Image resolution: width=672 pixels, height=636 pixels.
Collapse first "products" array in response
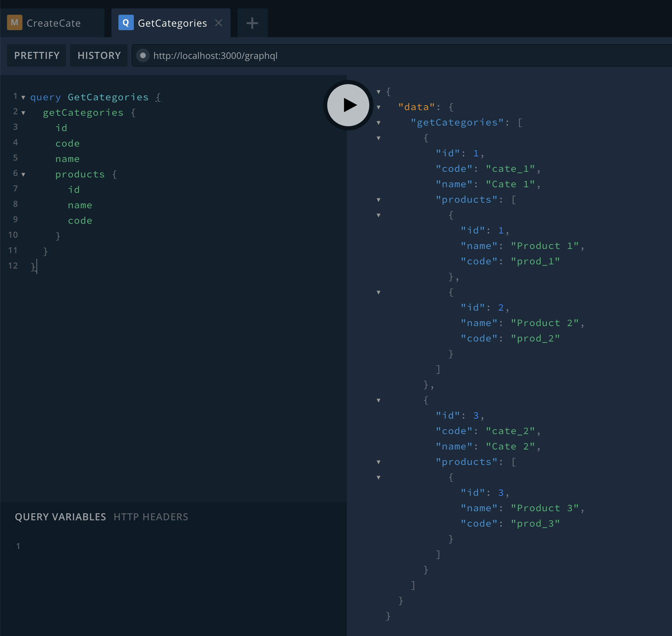point(378,200)
